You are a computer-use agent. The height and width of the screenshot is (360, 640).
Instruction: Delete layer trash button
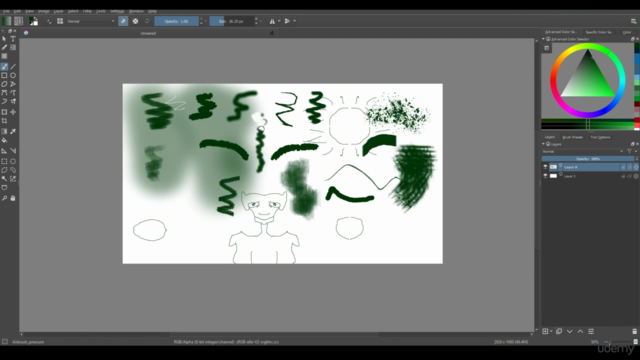coord(634,331)
